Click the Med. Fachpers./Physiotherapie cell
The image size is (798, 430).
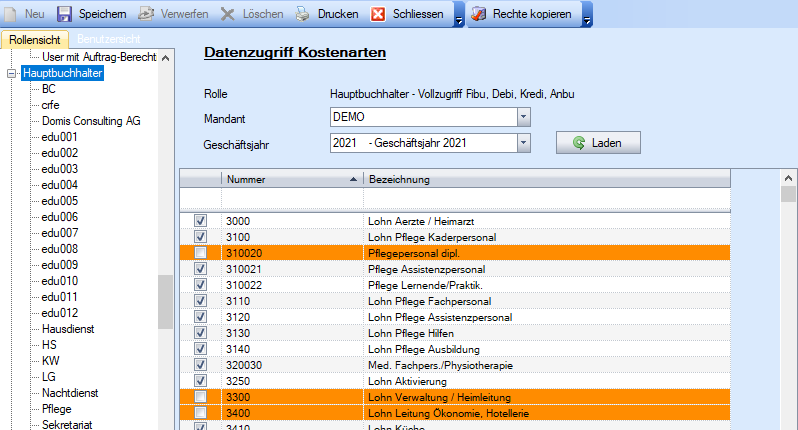coord(547,365)
